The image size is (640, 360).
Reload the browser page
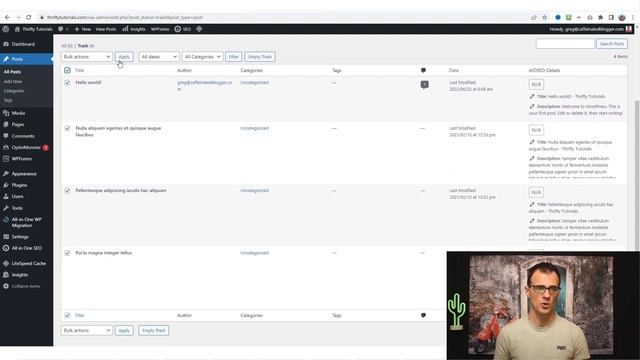click(29, 18)
